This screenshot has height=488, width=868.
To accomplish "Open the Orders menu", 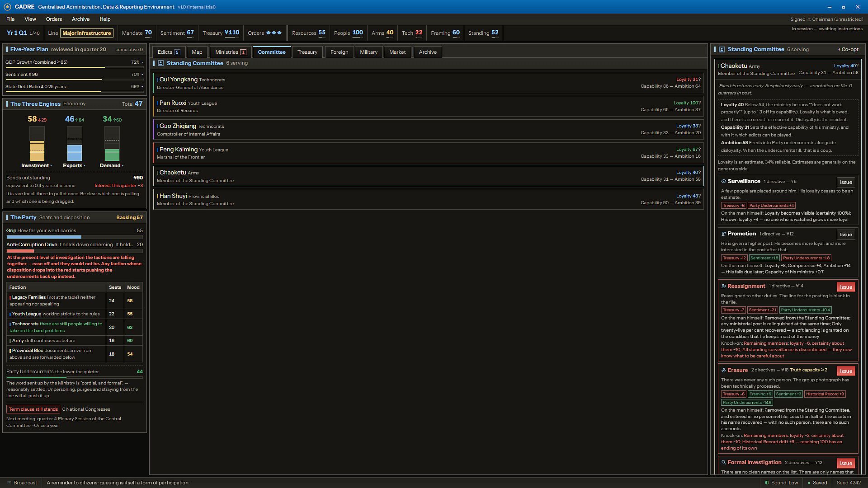I will (54, 19).
